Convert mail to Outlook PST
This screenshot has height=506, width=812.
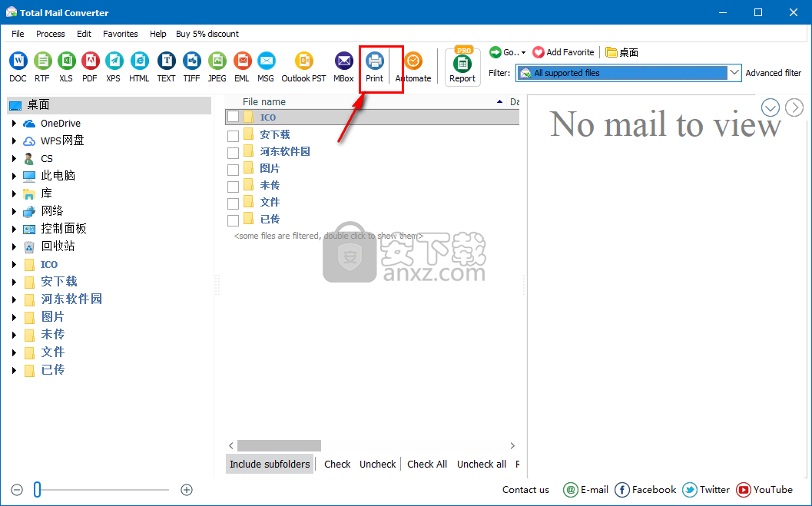click(304, 67)
